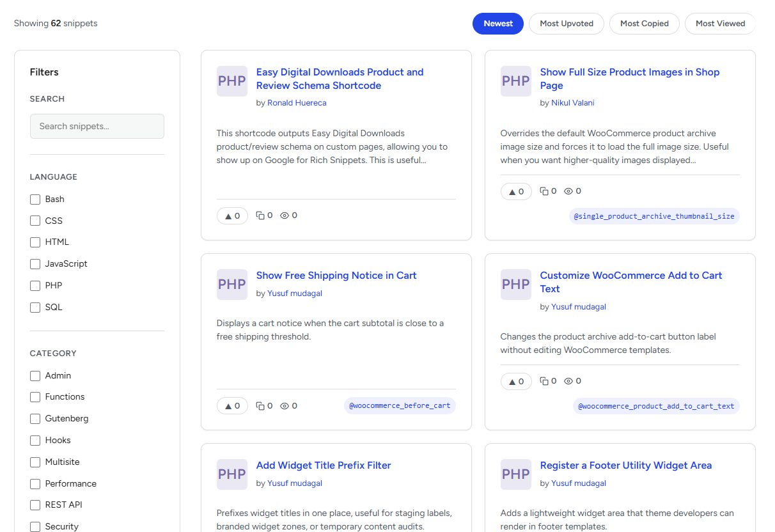
Task: Enable the Multisite category filter
Action: tap(35, 462)
